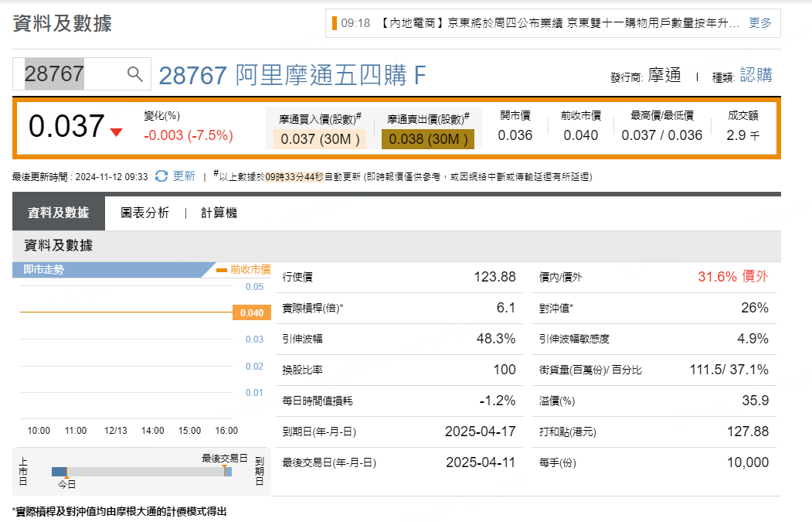Switch to the 計算機 tab

pos(219,213)
